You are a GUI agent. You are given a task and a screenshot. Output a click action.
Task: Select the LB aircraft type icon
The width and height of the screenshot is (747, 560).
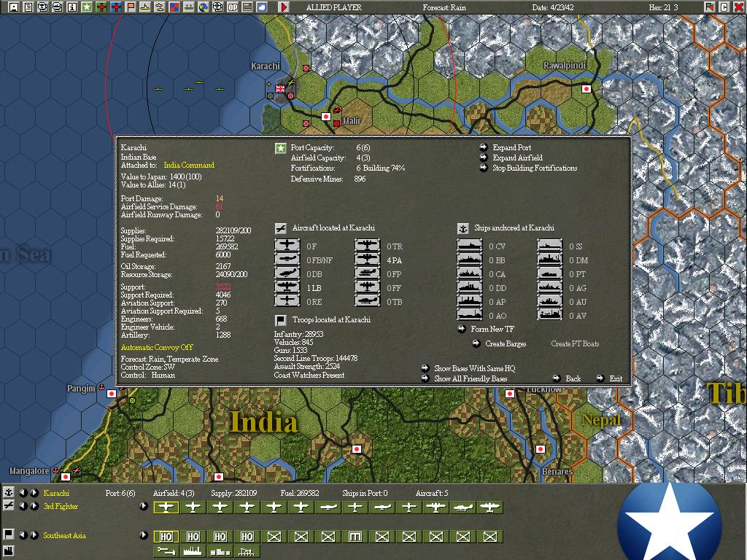click(x=287, y=287)
